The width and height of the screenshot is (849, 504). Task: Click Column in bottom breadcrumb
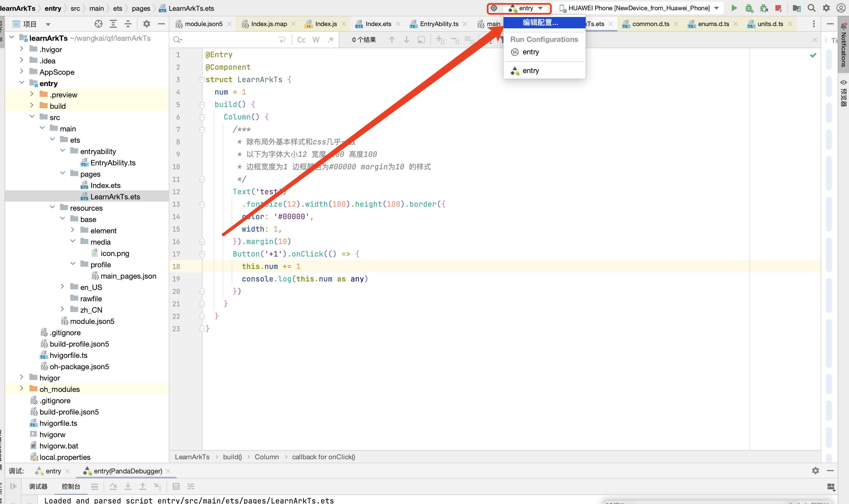pos(266,457)
